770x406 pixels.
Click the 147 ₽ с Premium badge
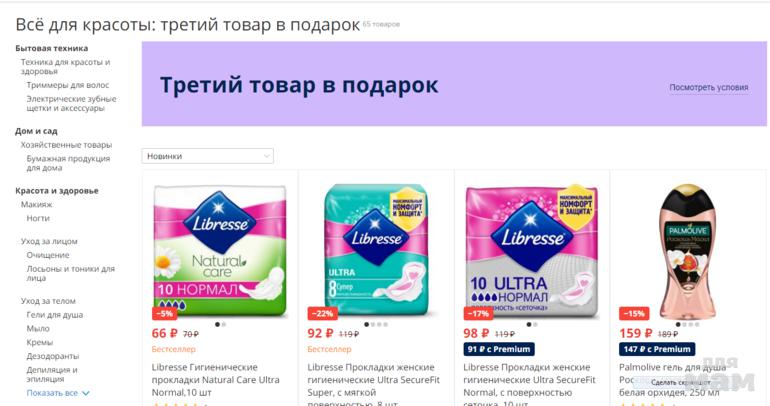coord(657,349)
